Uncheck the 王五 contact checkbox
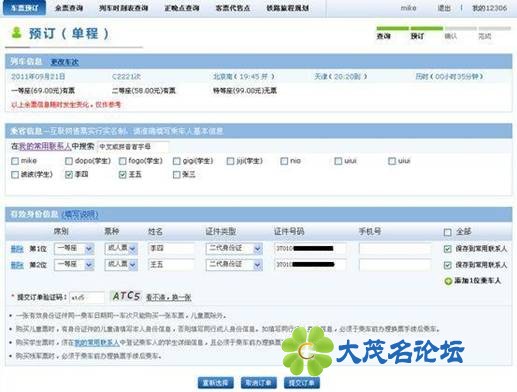This screenshot has height=392, width=517. click(x=123, y=175)
